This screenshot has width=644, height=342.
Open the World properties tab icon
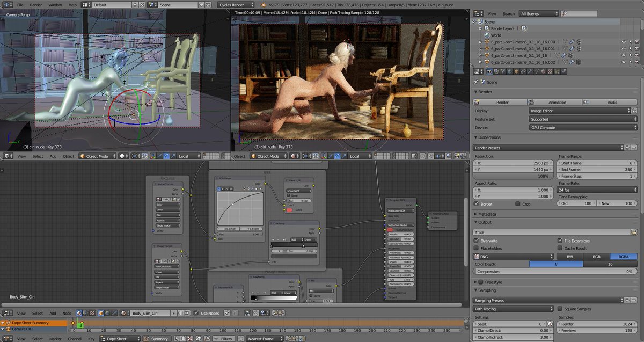pyautogui.click(x=509, y=71)
